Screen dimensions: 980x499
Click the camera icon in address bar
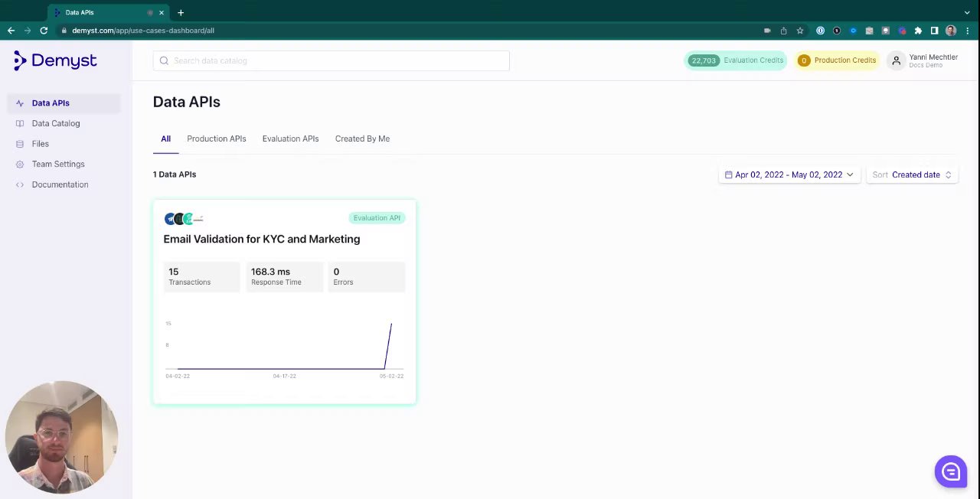click(x=767, y=31)
